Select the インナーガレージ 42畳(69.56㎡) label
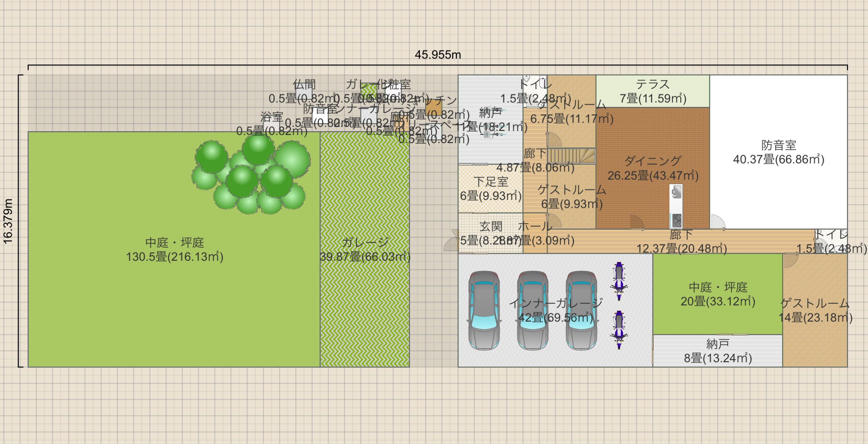The height and width of the screenshot is (444, 868). tap(556, 310)
